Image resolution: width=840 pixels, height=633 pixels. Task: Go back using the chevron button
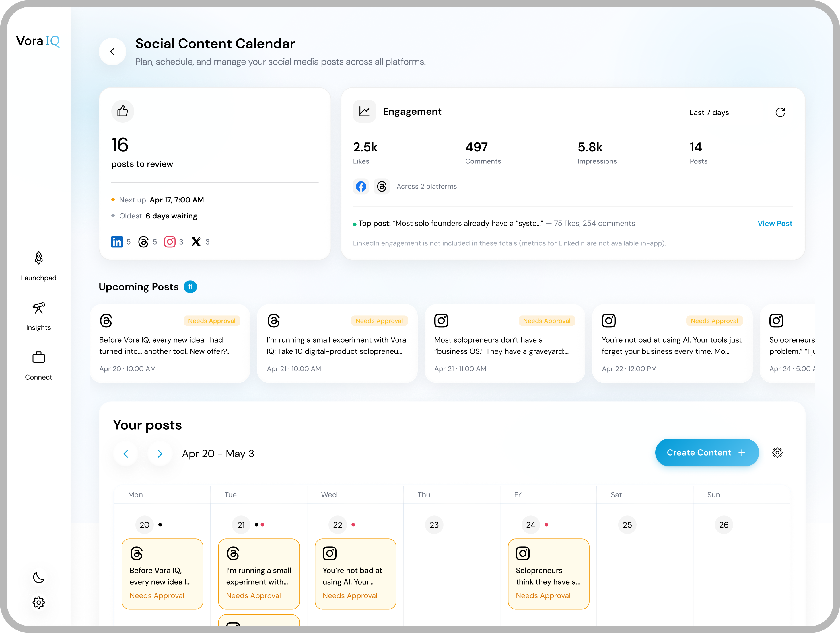coord(112,52)
